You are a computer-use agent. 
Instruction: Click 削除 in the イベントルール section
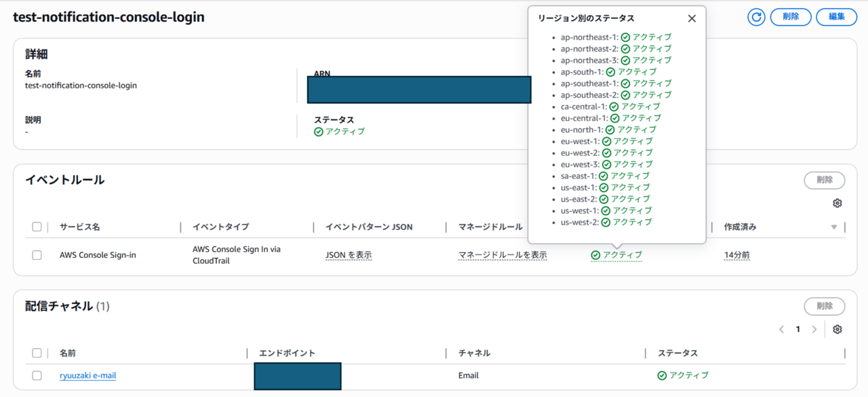click(824, 181)
